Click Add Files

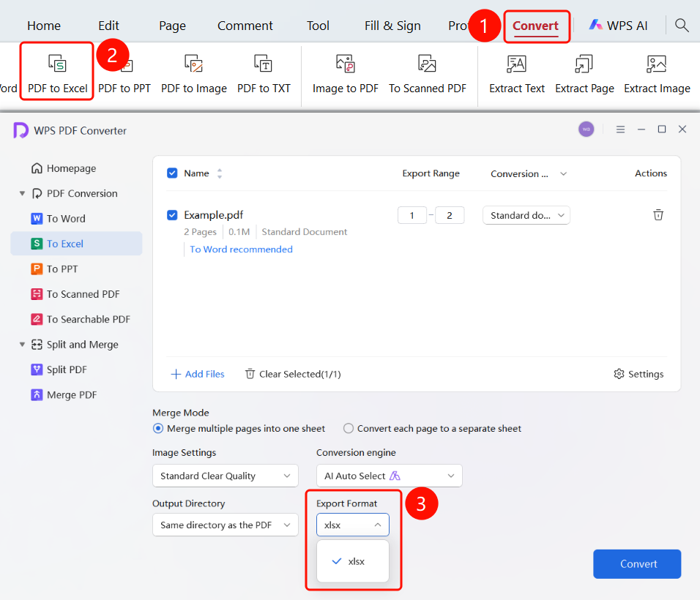click(198, 375)
